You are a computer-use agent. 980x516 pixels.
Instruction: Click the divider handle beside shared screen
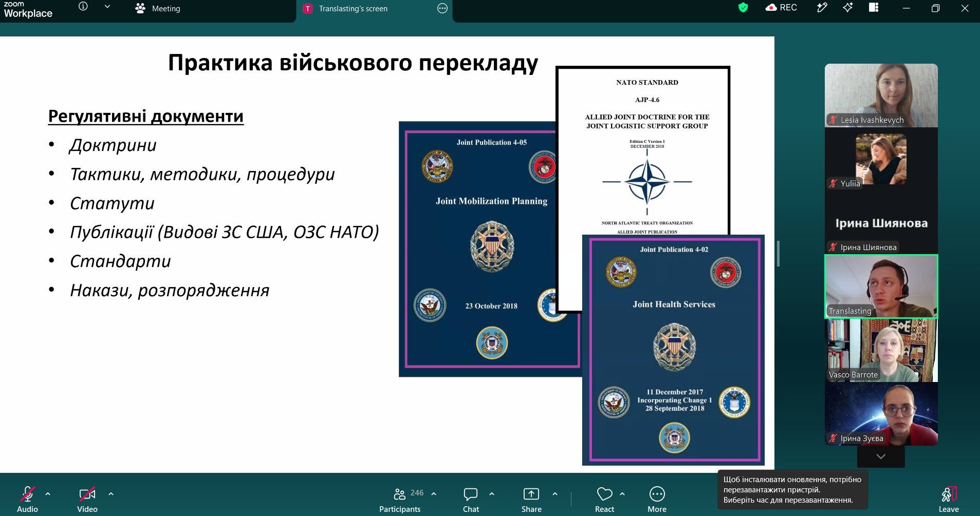[779, 254]
